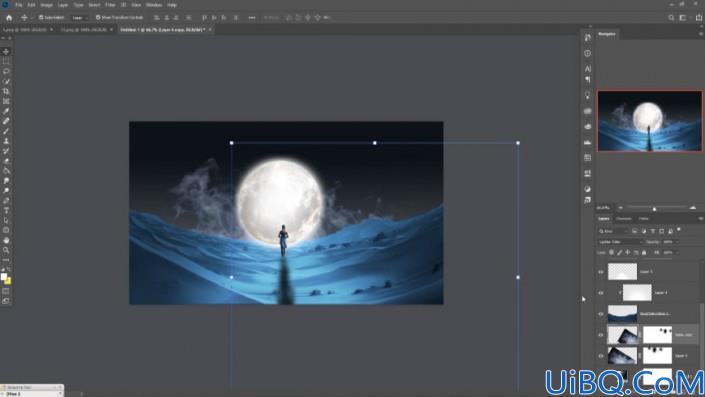This screenshot has height=397, width=705.
Task: Select the Brush tool
Action: coord(6,131)
